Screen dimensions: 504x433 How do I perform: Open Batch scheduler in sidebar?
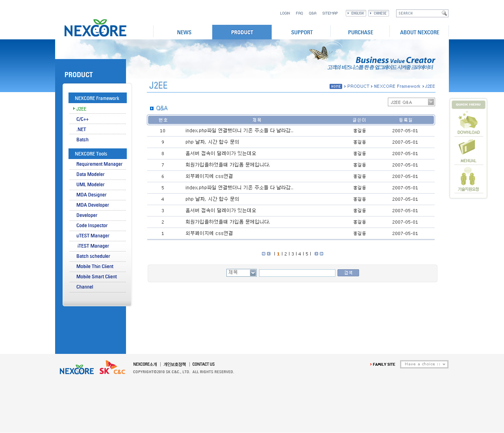point(93,256)
